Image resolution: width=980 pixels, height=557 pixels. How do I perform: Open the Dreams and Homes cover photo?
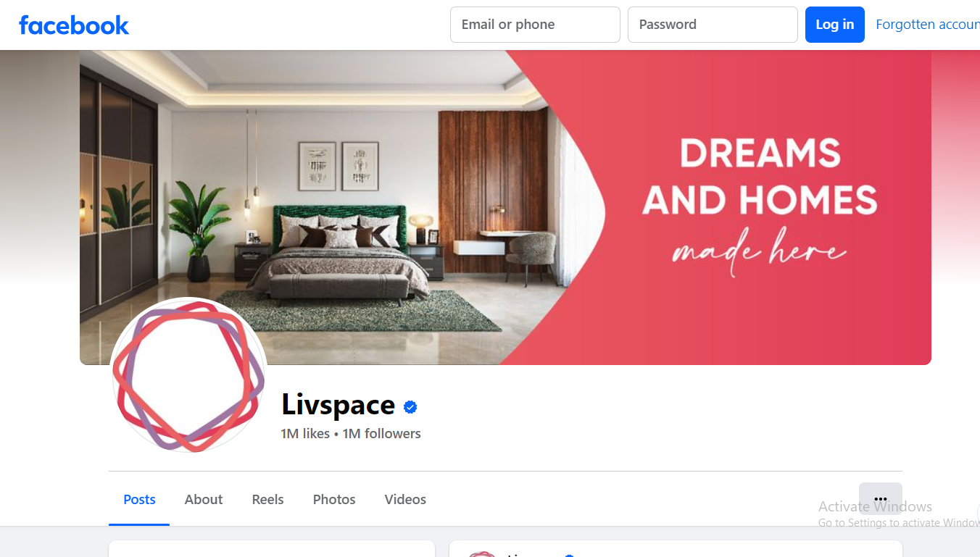(505, 207)
